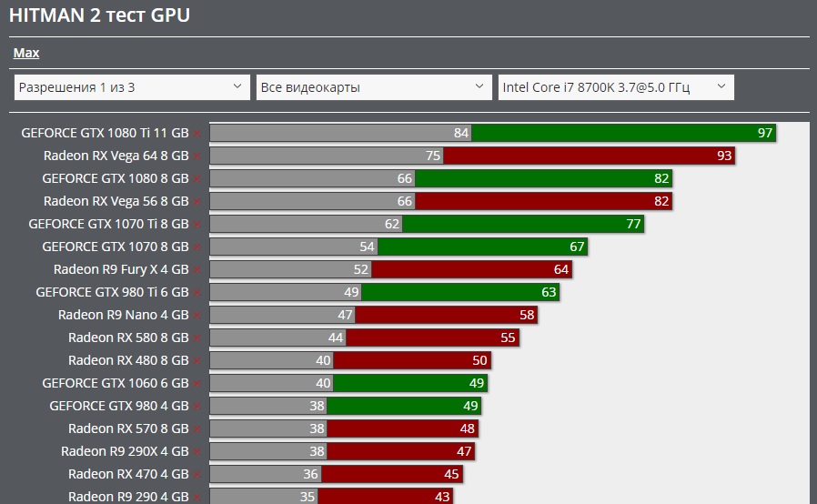Open the Все видеокарты dropdown
Image resolution: width=817 pixels, height=504 pixels.
point(374,87)
